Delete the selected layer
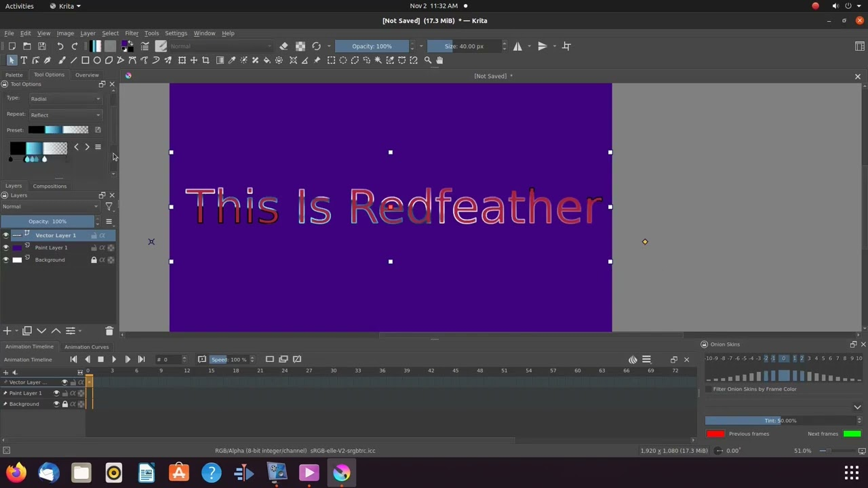This screenshot has height=488, width=868. tap(109, 331)
